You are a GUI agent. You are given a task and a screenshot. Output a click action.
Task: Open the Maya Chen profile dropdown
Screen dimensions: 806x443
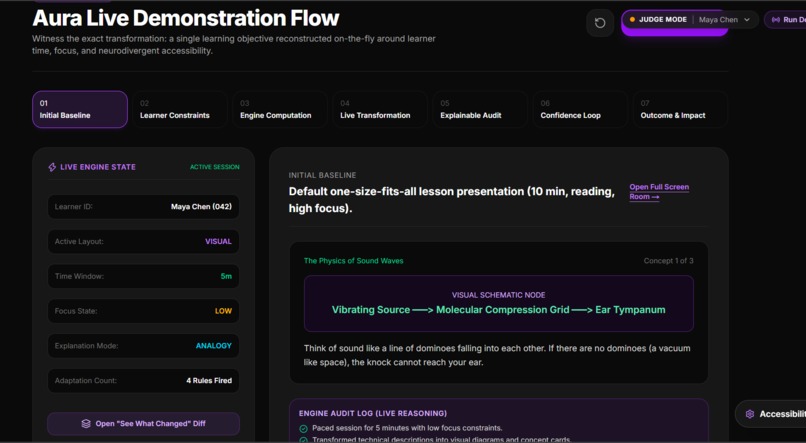pyautogui.click(x=724, y=20)
